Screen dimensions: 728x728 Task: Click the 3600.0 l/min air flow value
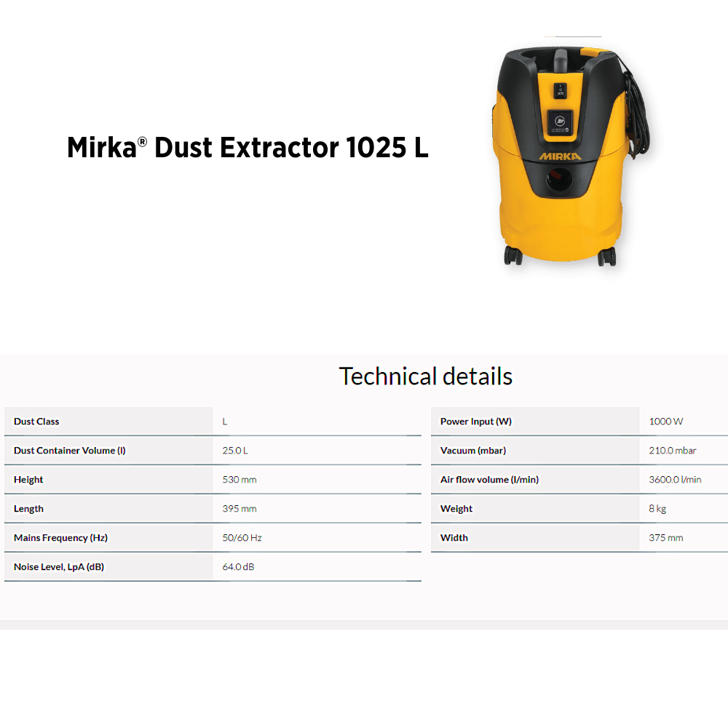(x=675, y=480)
